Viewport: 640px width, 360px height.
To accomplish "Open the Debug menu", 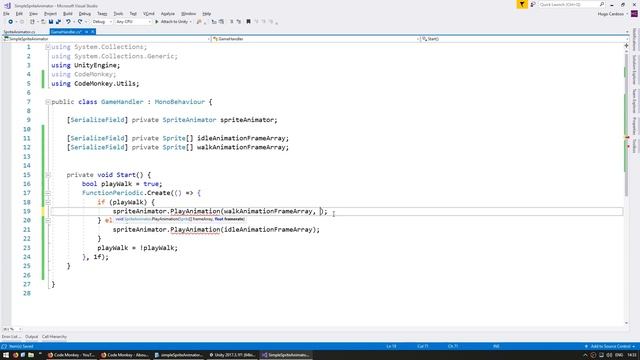I will click(85, 14).
